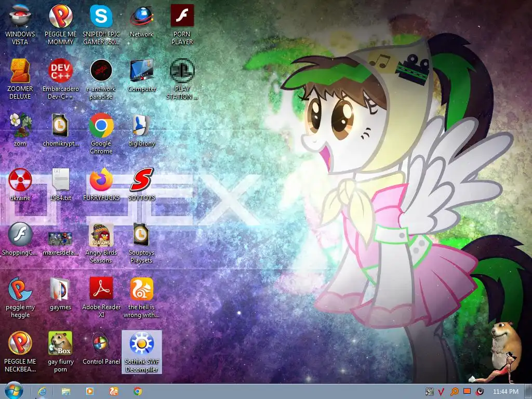Image resolution: width=532 pixels, height=399 pixels.
Task: Open the Souptoys Playsets icon
Action: [x=141, y=243]
